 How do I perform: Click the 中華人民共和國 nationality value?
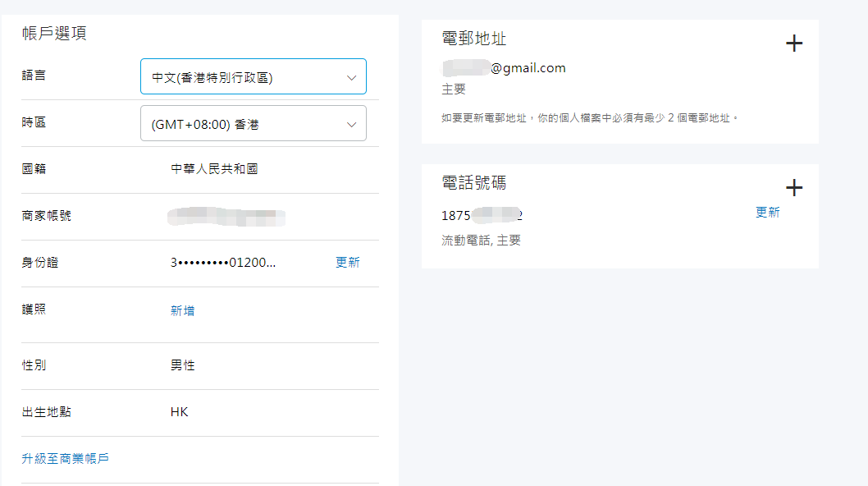(215, 169)
